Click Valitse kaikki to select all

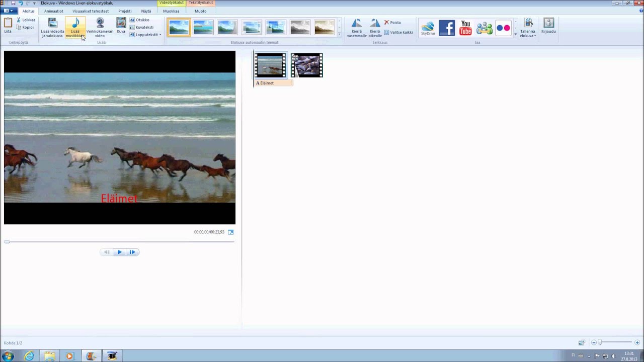tap(398, 32)
